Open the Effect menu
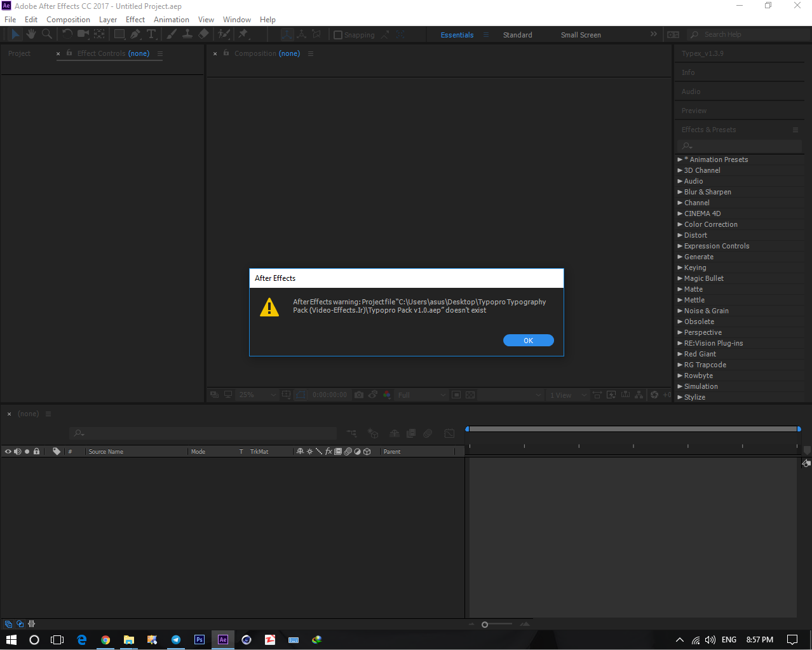Screen dimensions: 812x650 135,20
